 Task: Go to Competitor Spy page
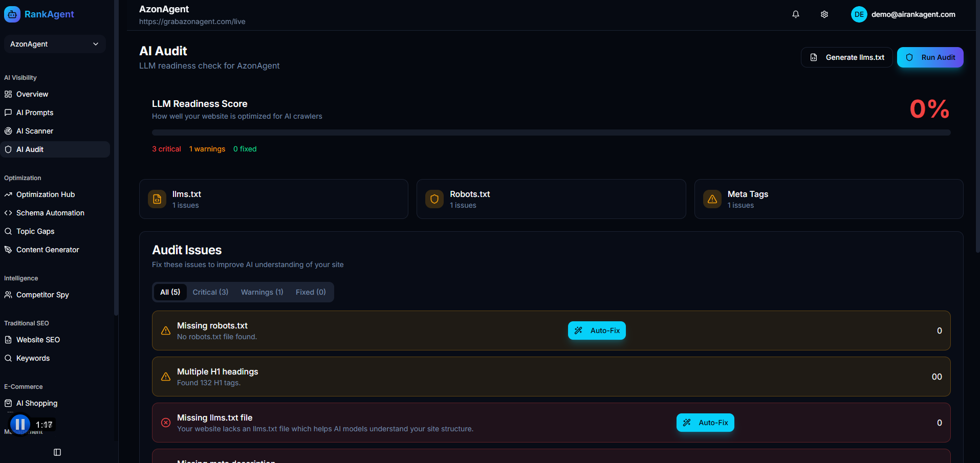pyautogui.click(x=42, y=295)
